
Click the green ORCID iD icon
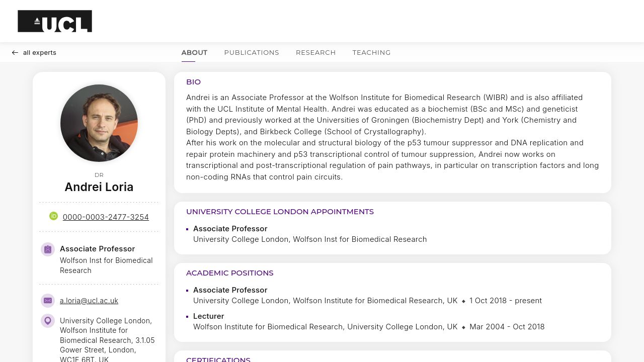coord(53,216)
